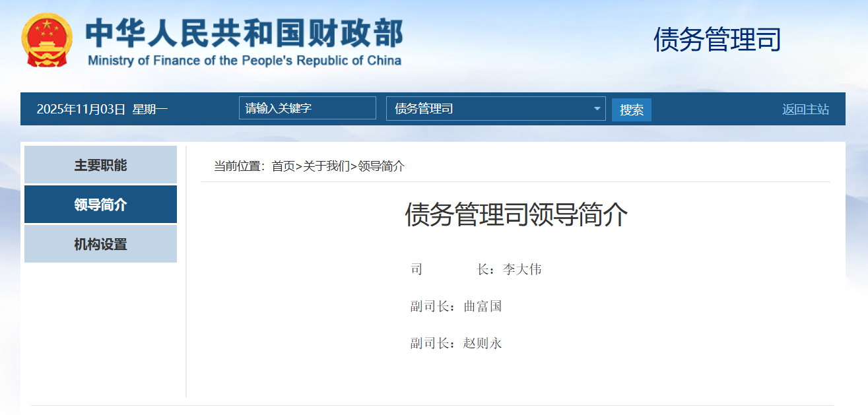The width and height of the screenshot is (868, 415).
Task: Open the 债务管理司 department select box
Action: 488,109
